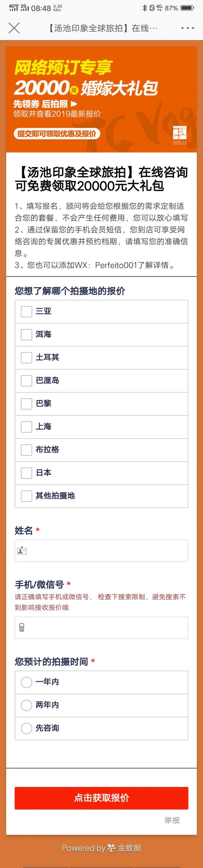The height and width of the screenshot is (868, 203).
Task: Select the 一年内 radio button
Action: [26, 682]
